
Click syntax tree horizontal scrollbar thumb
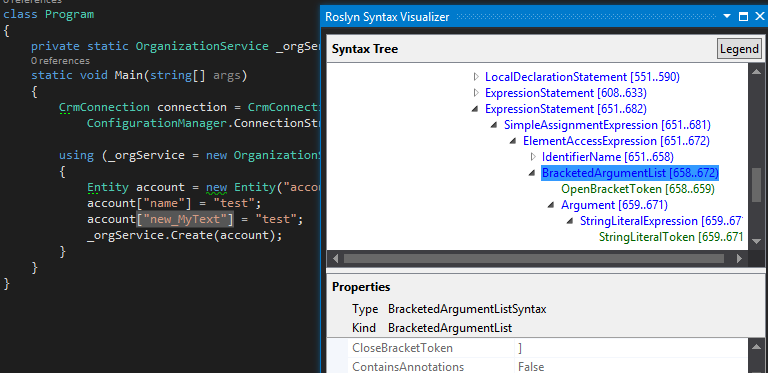pos(534,258)
